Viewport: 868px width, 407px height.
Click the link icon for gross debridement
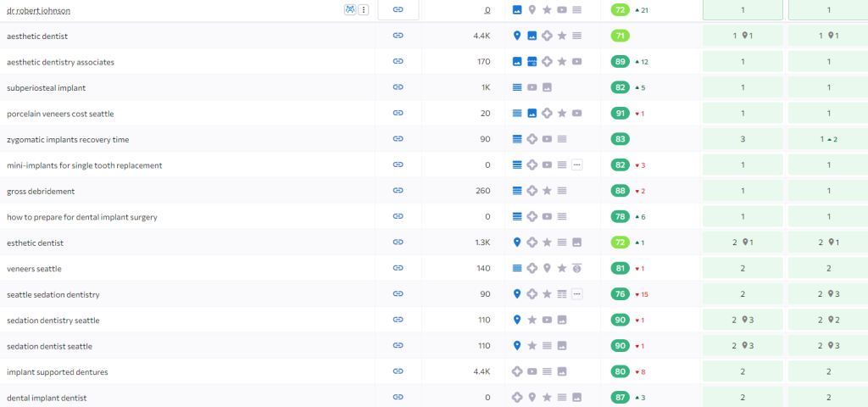pos(398,191)
